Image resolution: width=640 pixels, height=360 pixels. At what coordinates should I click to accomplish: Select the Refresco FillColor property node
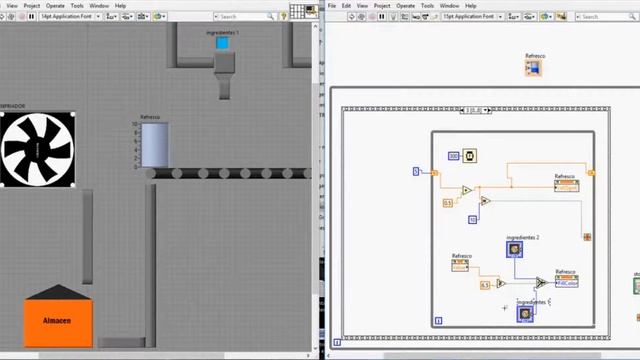(567, 281)
